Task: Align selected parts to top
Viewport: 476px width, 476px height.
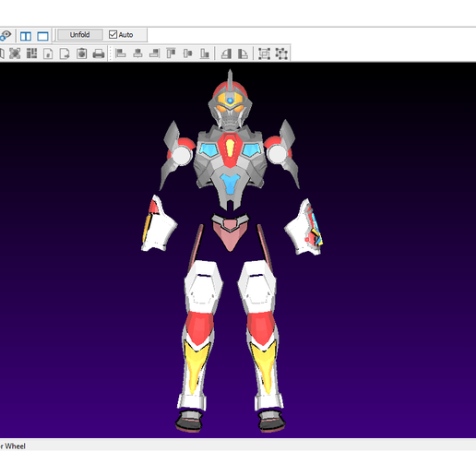Action: 171,54
